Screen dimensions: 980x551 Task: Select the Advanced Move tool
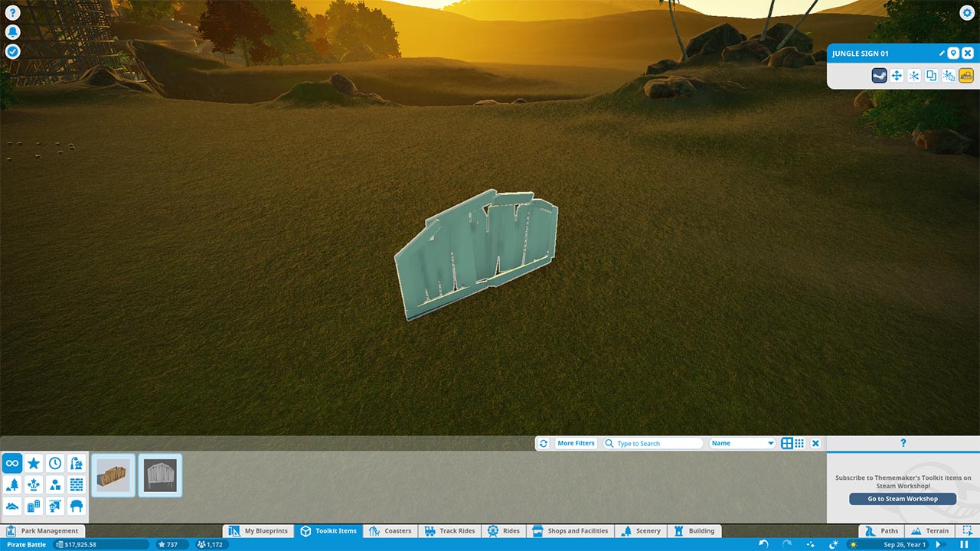tap(914, 76)
